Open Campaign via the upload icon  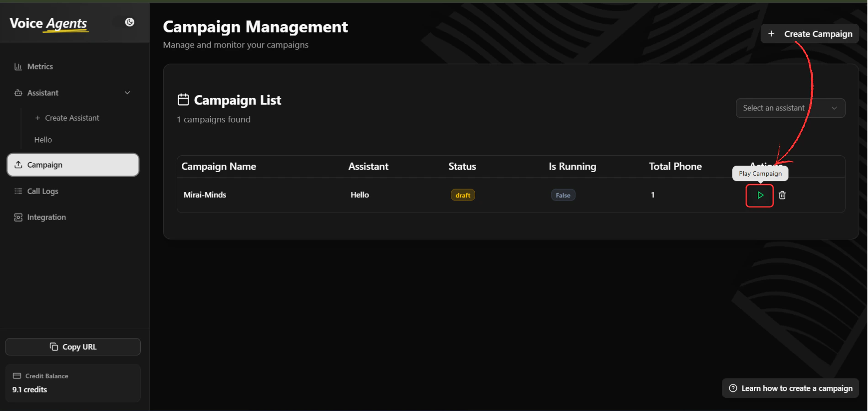[18, 164]
